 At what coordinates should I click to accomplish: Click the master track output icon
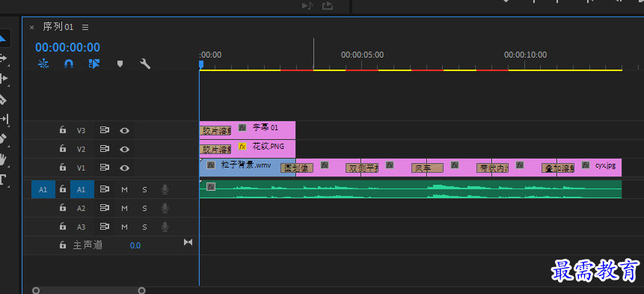(x=188, y=242)
